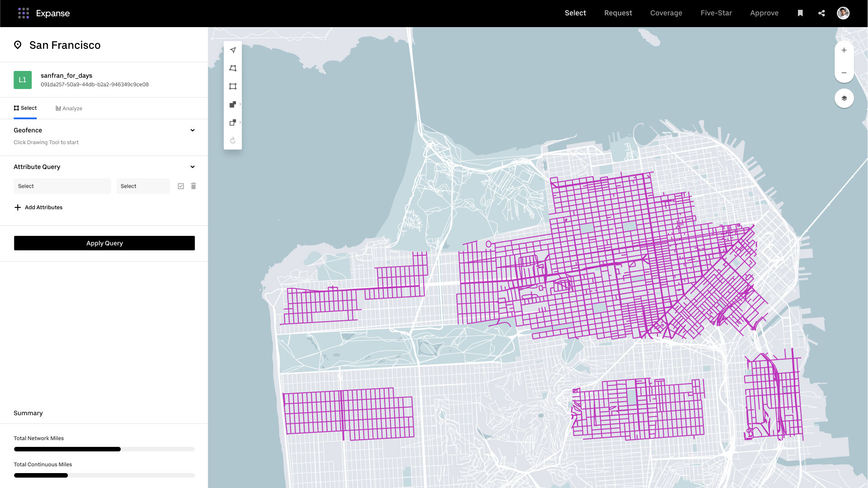Toggle the attribute query checkbox icon
The height and width of the screenshot is (488, 868).
click(181, 186)
